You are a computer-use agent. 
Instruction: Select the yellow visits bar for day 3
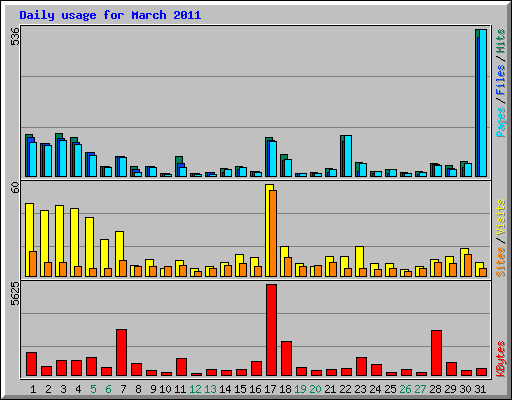[x=59, y=241]
